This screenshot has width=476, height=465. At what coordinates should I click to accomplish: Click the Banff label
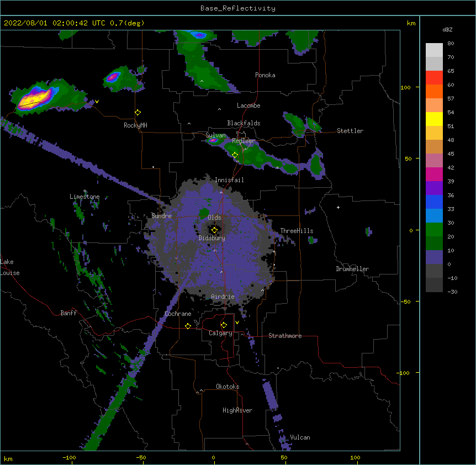click(68, 313)
